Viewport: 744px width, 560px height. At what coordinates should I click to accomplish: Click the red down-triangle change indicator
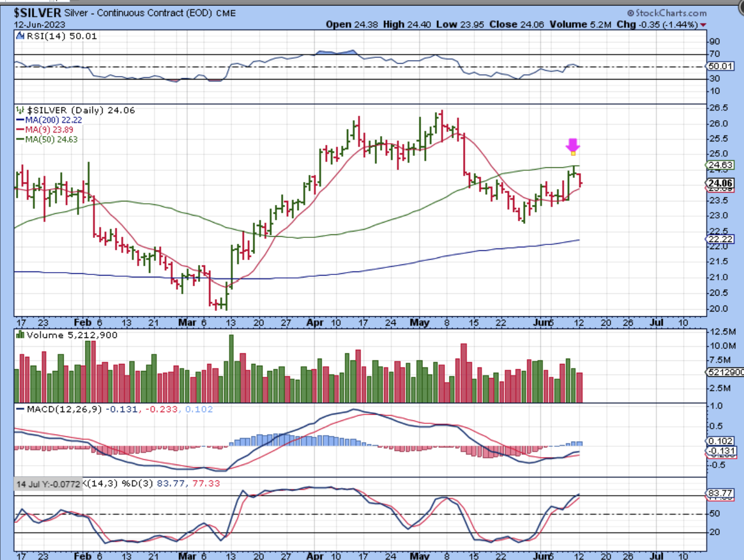pos(703,25)
